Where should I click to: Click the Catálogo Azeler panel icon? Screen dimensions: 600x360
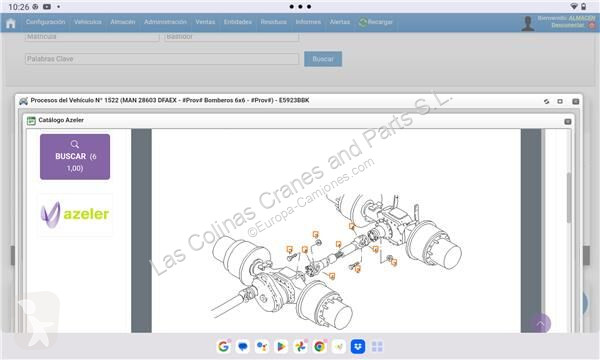(31, 121)
